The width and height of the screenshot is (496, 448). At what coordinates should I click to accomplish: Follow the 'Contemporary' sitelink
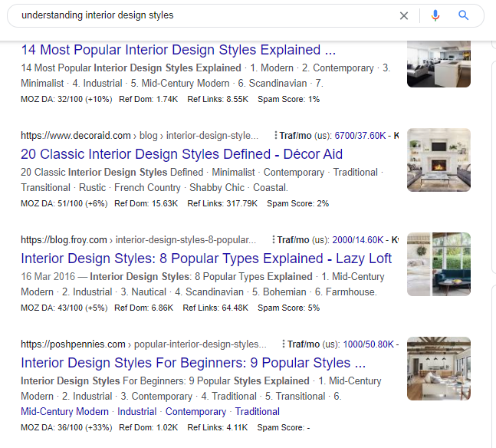coord(195,411)
